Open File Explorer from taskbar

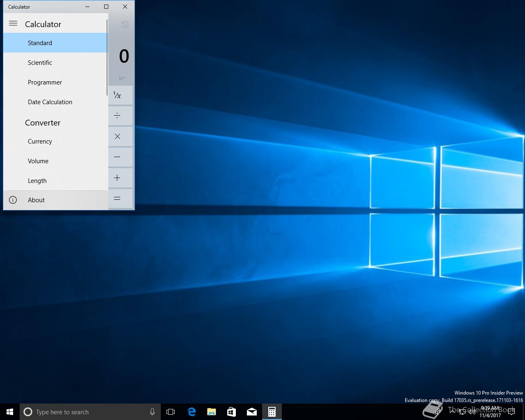[211, 412]
